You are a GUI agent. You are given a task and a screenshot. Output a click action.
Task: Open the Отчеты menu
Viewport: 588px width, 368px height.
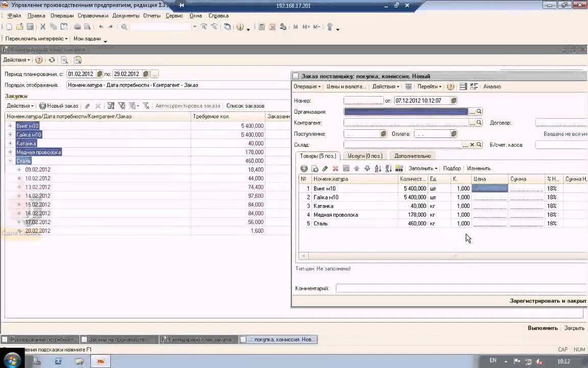point(152,16)
